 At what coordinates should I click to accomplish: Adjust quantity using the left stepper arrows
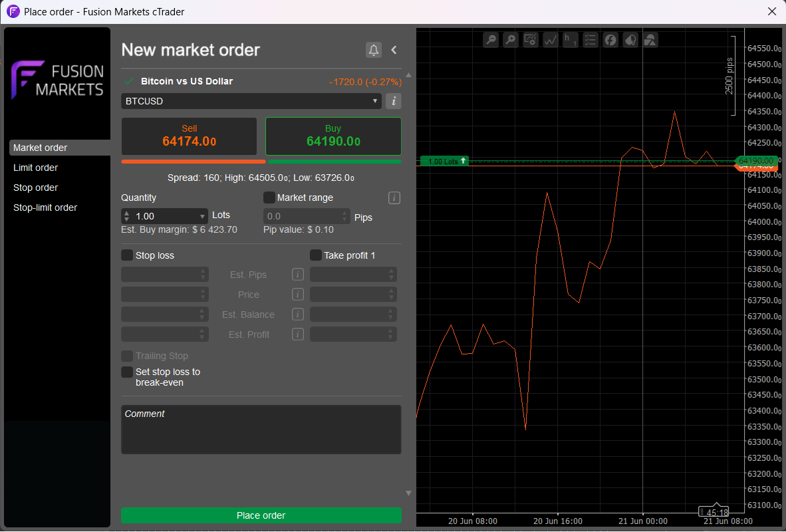pos(126,216)
